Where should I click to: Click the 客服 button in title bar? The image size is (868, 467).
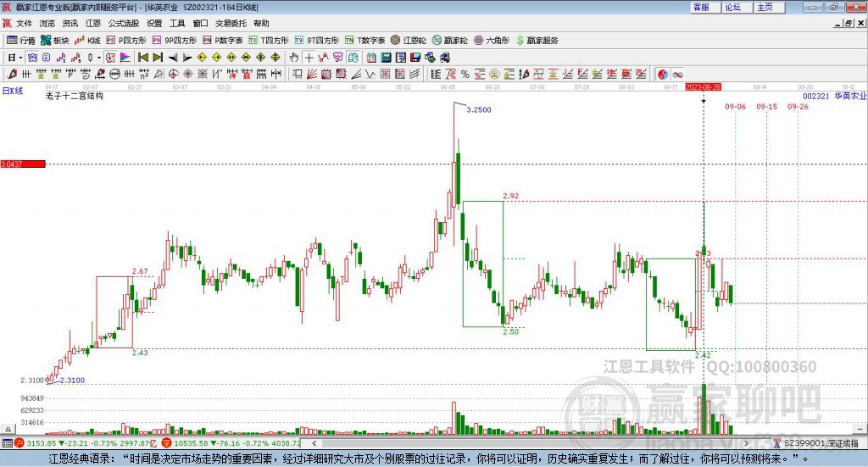coord(704,7)
